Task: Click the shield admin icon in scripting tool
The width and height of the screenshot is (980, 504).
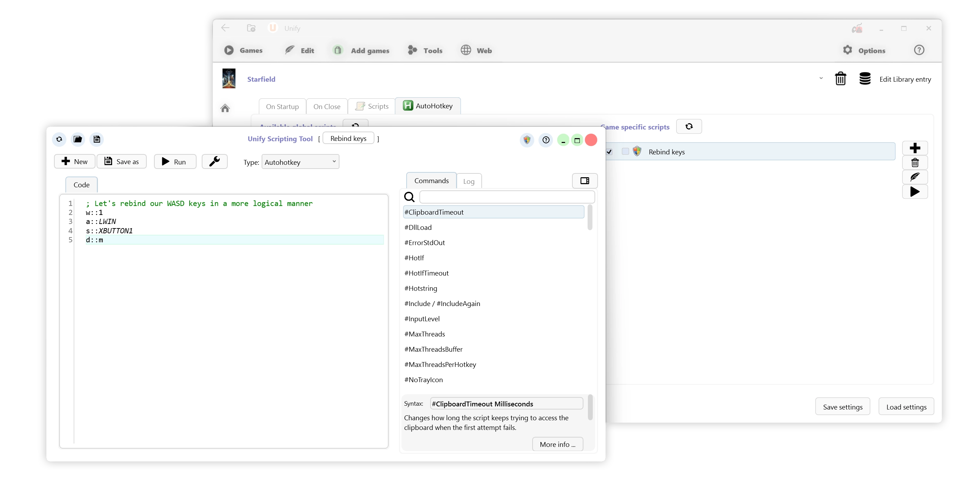Action: click(x=527, y=140)
